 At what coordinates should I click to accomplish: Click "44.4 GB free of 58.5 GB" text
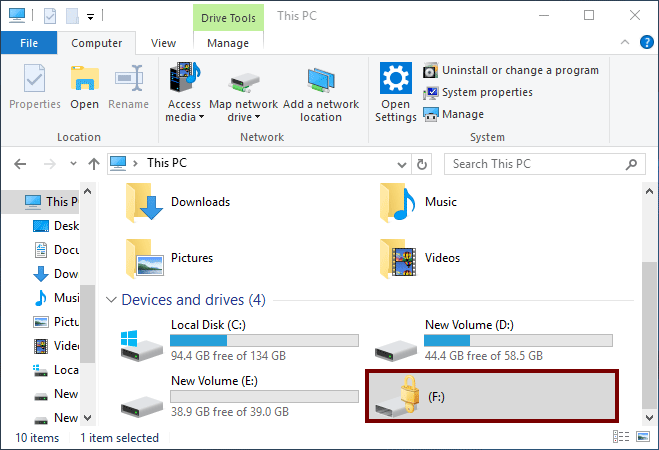point(483,355)
